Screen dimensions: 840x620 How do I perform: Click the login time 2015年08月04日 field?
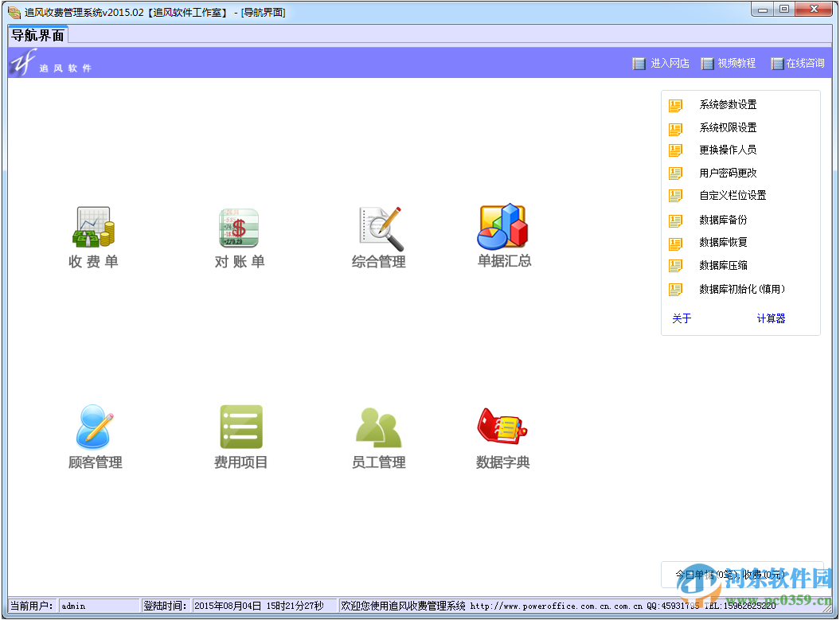pos(264,606)
